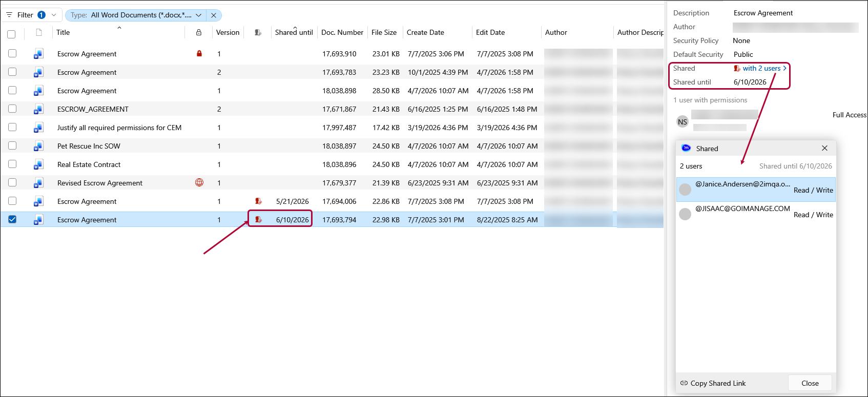Sort by File Size column
The height and width of the screenshot is (397, 868).
coord(384,32)
